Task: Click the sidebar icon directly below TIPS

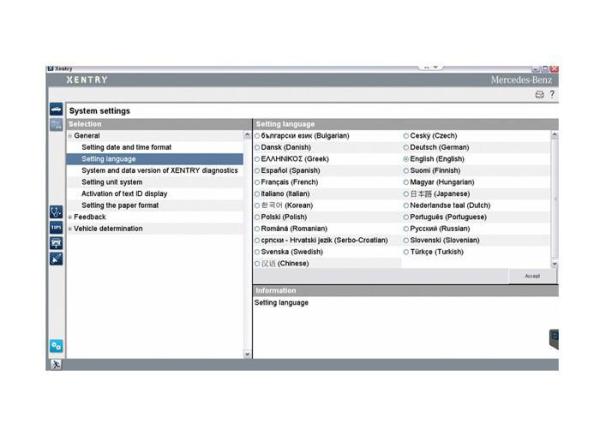Action: [x=56, y=243]
